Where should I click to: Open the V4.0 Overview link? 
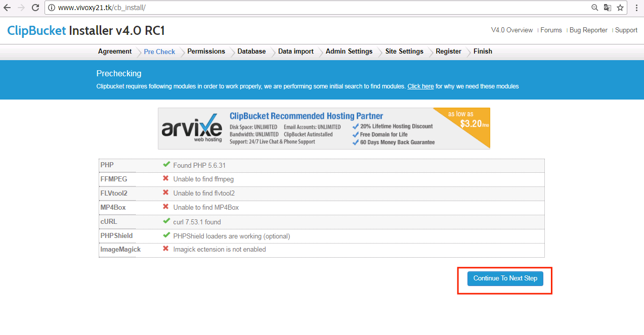coord(512,30)
